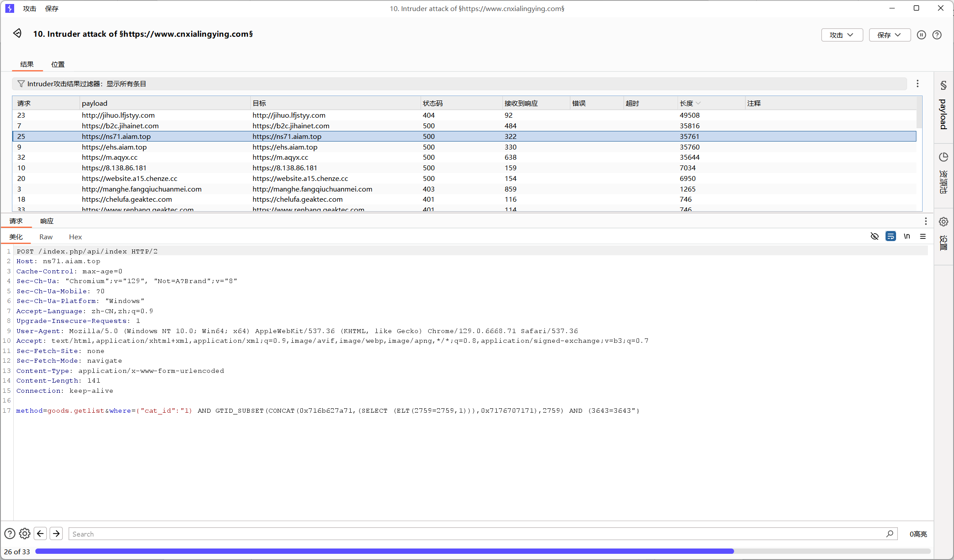
Task: Click the attack progress bar
Action: tap(482, 551)
